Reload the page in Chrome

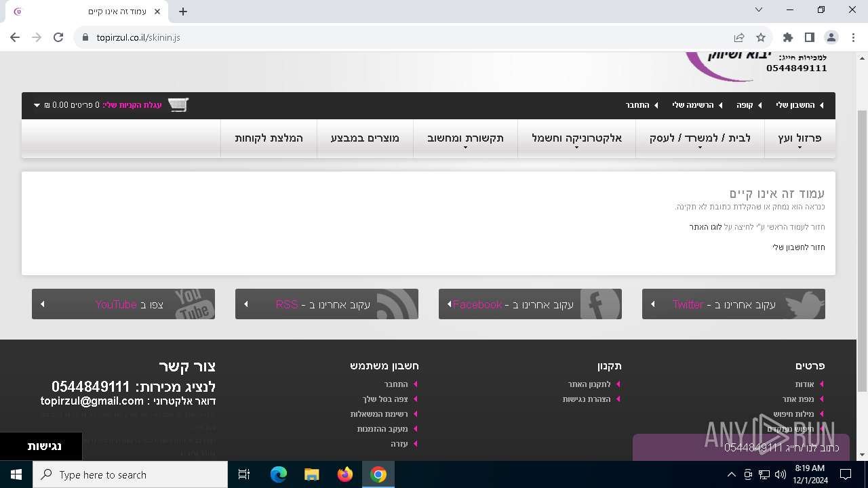(58, 37)
